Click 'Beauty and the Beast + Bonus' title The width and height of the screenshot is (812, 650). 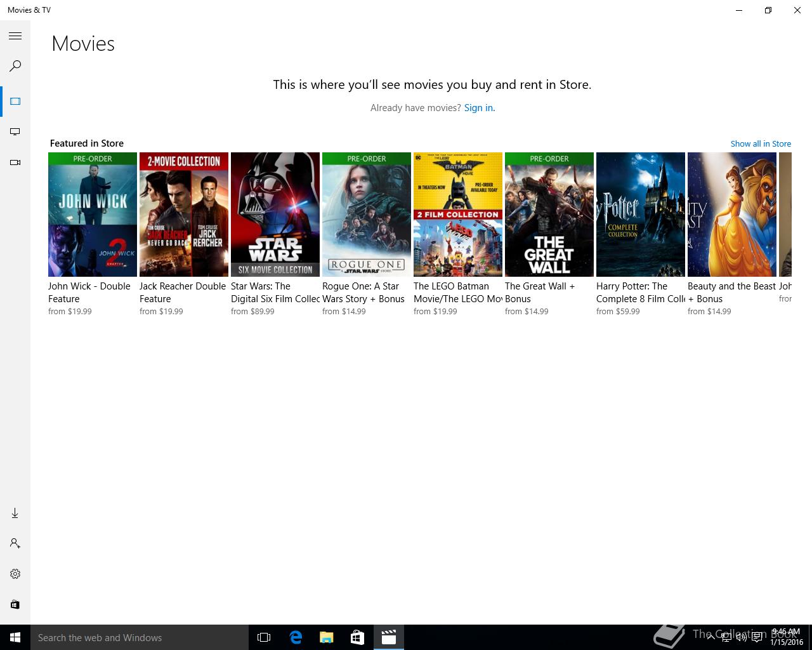[732, 293]
